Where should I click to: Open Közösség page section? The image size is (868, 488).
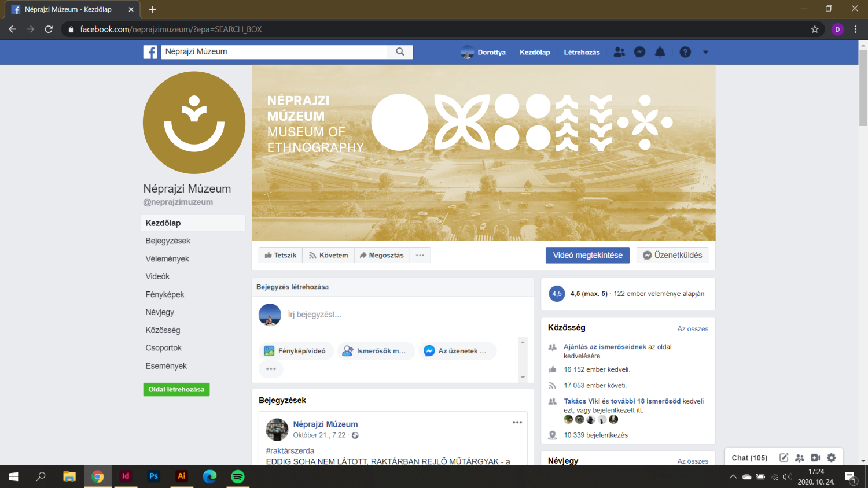point(163,330)
